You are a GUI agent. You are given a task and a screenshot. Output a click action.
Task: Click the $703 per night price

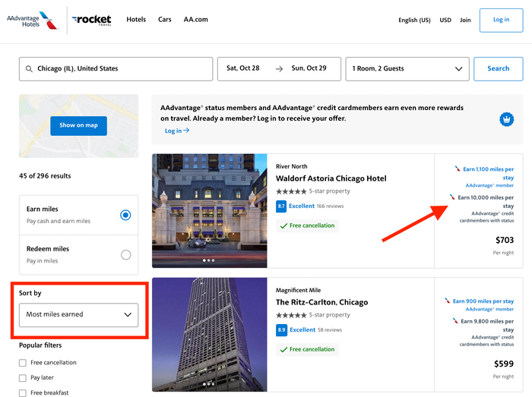[x=505, y=240]
